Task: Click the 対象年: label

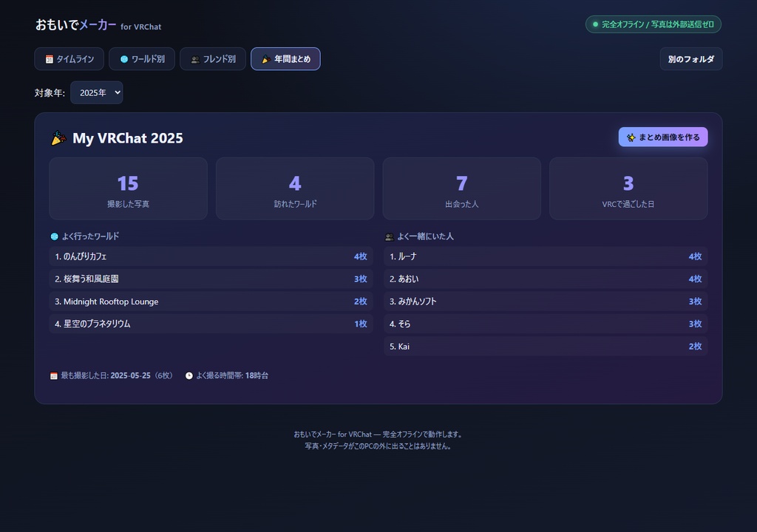Action: pos(50,92)
